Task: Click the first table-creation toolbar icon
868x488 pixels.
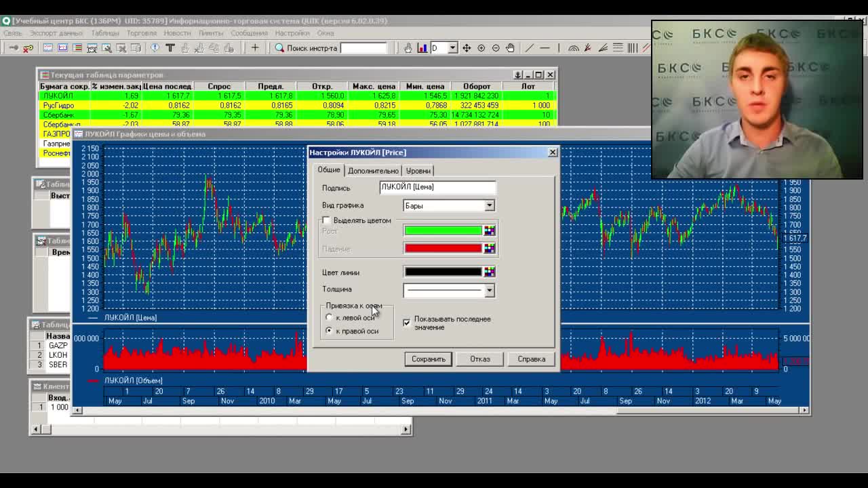Action: 48,48
